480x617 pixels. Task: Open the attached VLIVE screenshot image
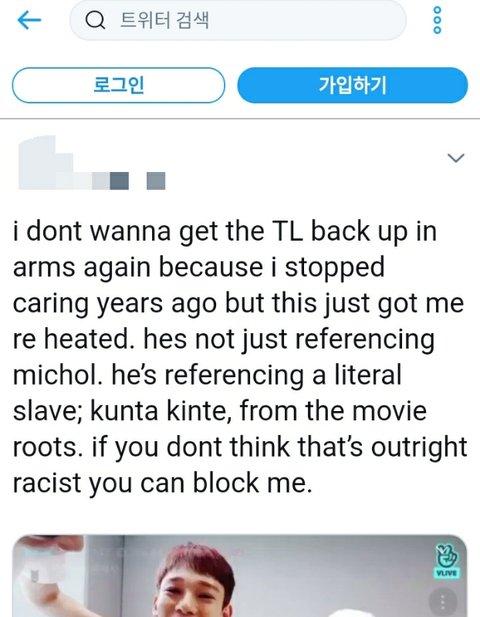(240, 576)
